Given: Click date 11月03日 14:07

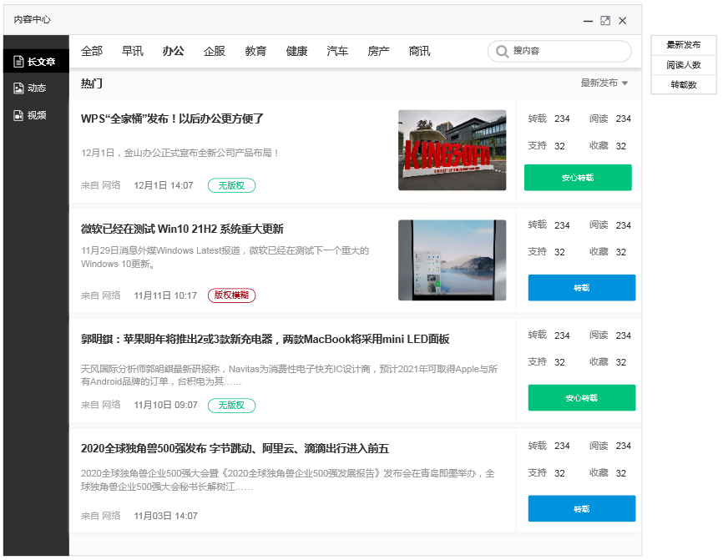Looking at the screenshot, I should (166, 516).
